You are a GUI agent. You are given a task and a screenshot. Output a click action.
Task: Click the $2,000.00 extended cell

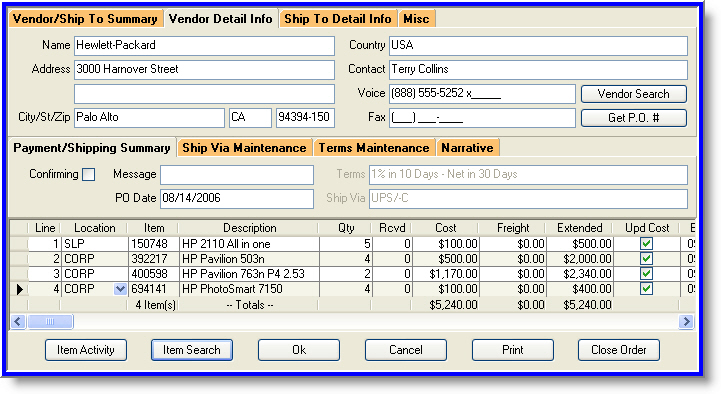tap(579, 259)
